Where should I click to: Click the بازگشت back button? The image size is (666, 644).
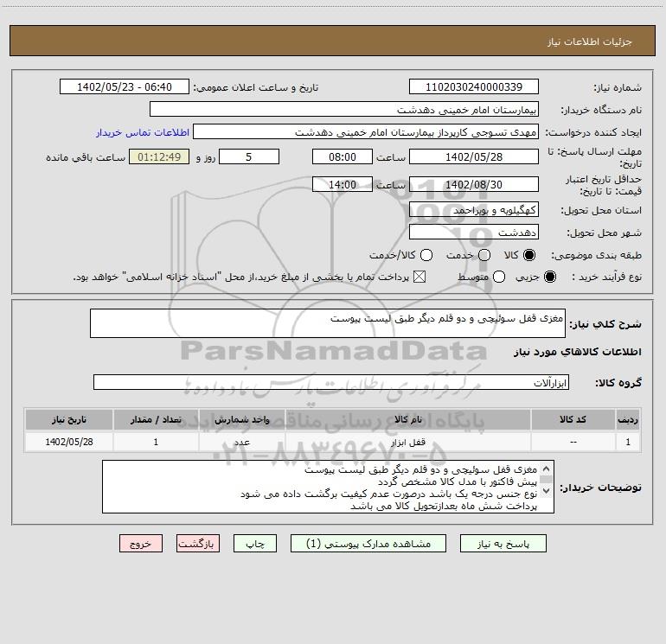click(x=198, y=544)
